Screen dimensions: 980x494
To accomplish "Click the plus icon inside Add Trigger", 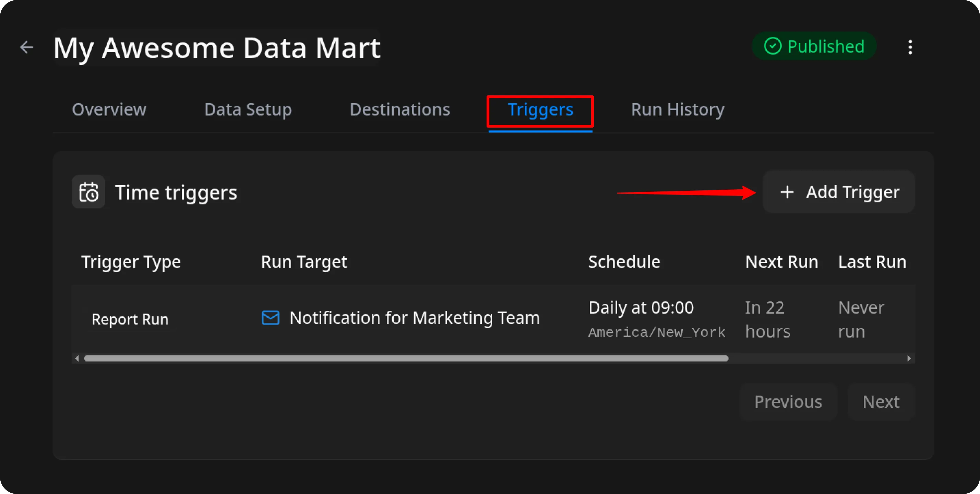I will point(787,192).
